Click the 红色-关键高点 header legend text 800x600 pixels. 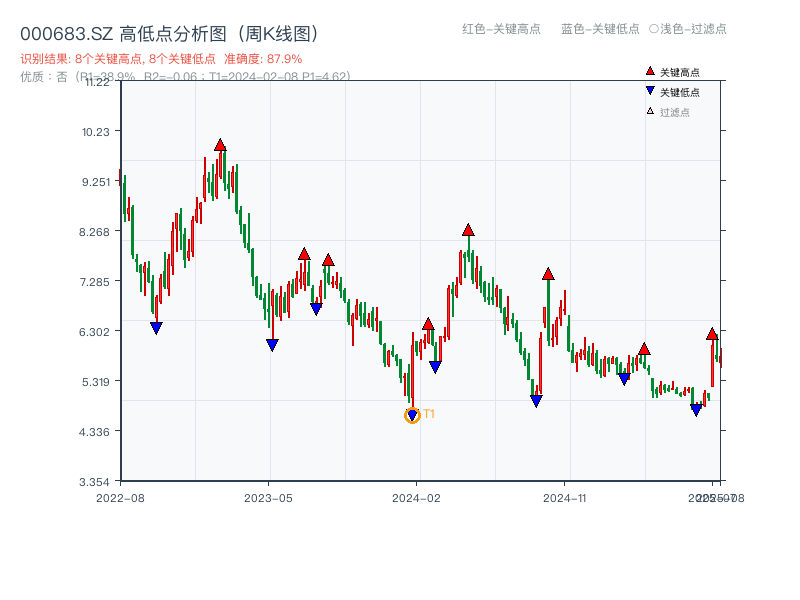501,29
